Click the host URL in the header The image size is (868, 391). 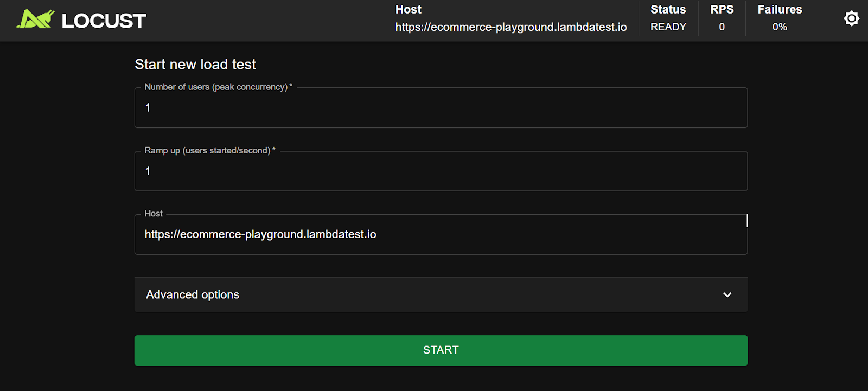click(x=510, y=27)
